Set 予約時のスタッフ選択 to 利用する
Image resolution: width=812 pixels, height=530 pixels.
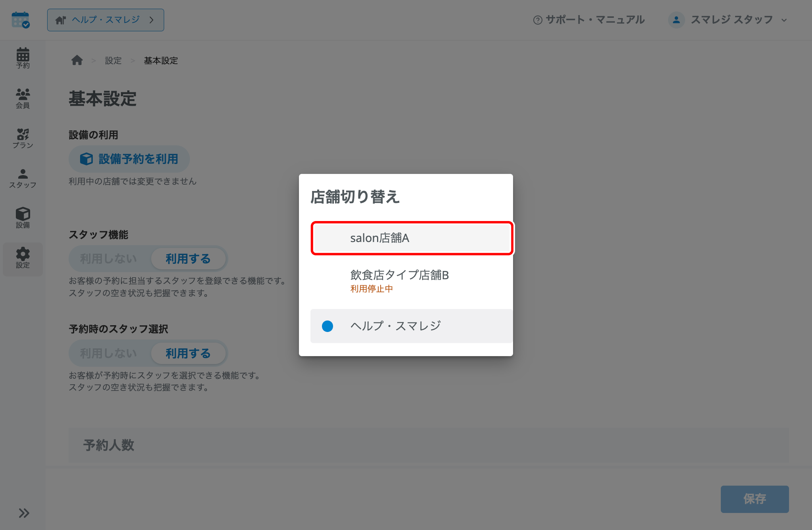188,353
